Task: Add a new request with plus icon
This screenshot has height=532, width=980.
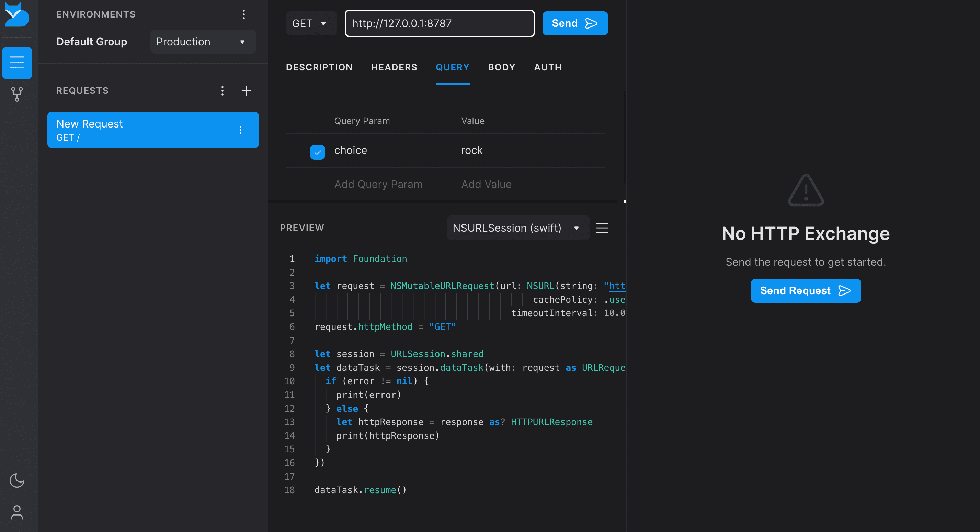Action: pos(247,91)
